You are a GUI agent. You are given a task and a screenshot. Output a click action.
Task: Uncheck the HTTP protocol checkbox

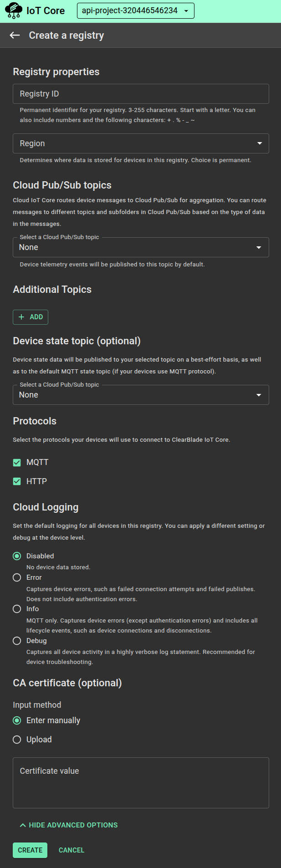(17, 482)
